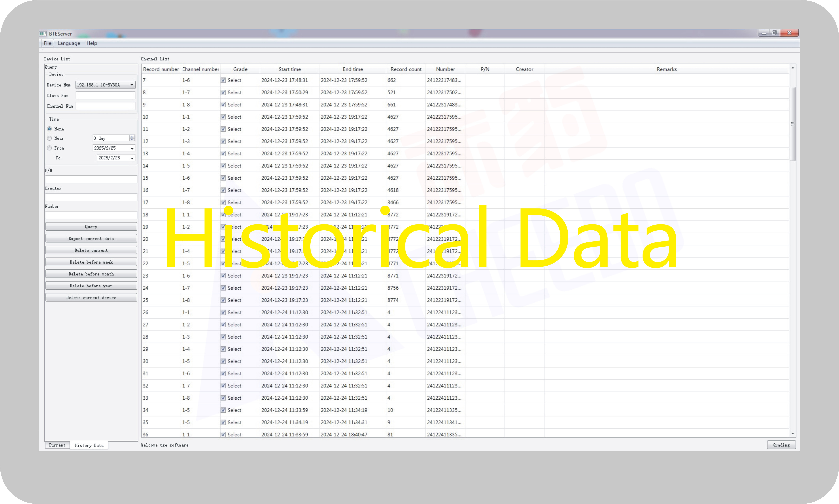Screen dimensions: 839x504
Task: Click the Channel List scrollbar thumb
Action: click(792, 124)
